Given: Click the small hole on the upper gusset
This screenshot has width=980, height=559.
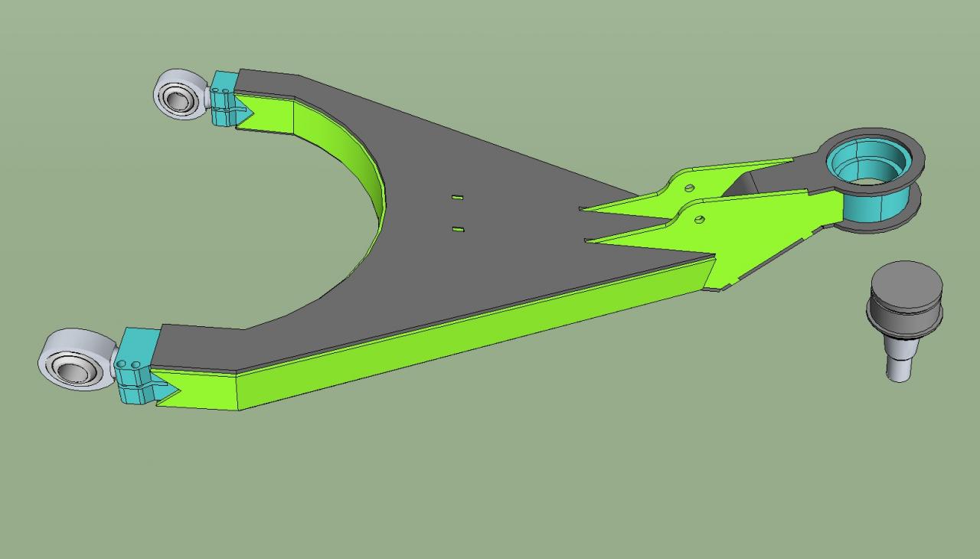Looking at the screenshot, I should [x=689, y=188].
